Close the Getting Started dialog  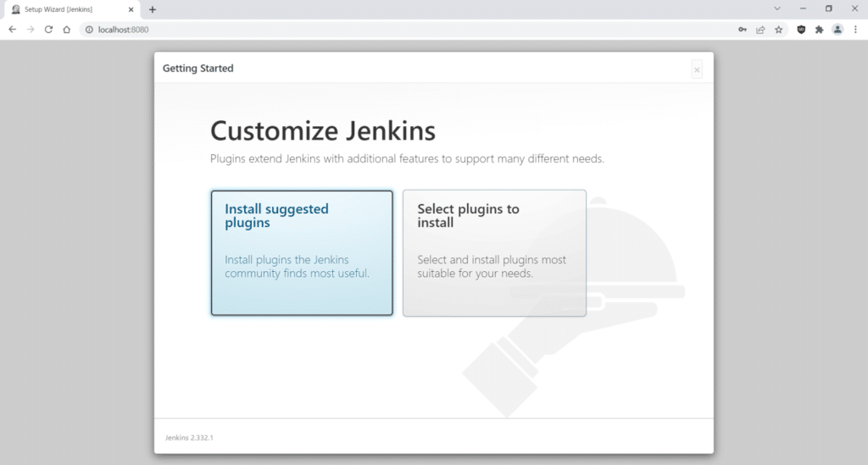coord(697,69)
